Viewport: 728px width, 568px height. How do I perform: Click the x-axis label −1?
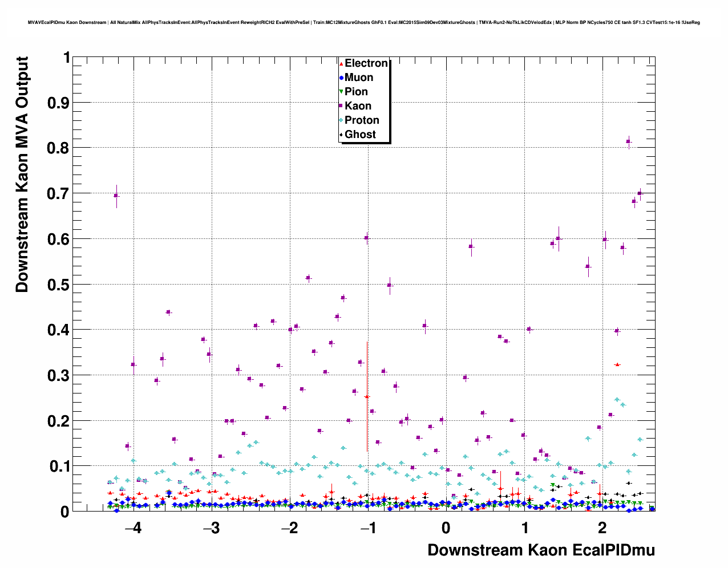coord(368,528)
